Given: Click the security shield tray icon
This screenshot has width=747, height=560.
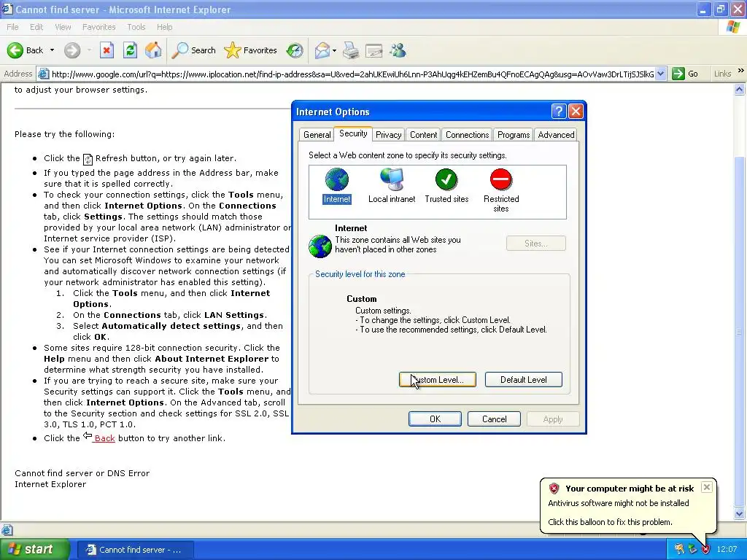Looking at the screenshot, I should pyautogui.click(x=705, y=550).
